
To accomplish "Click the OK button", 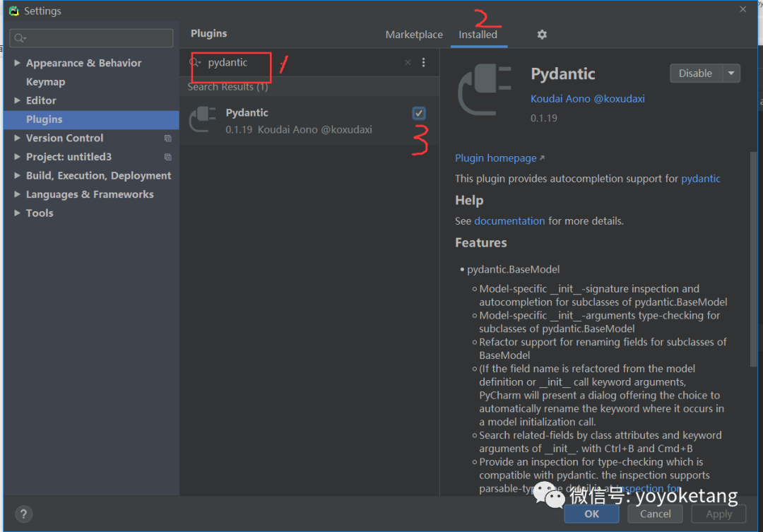I will click(592, 514).
